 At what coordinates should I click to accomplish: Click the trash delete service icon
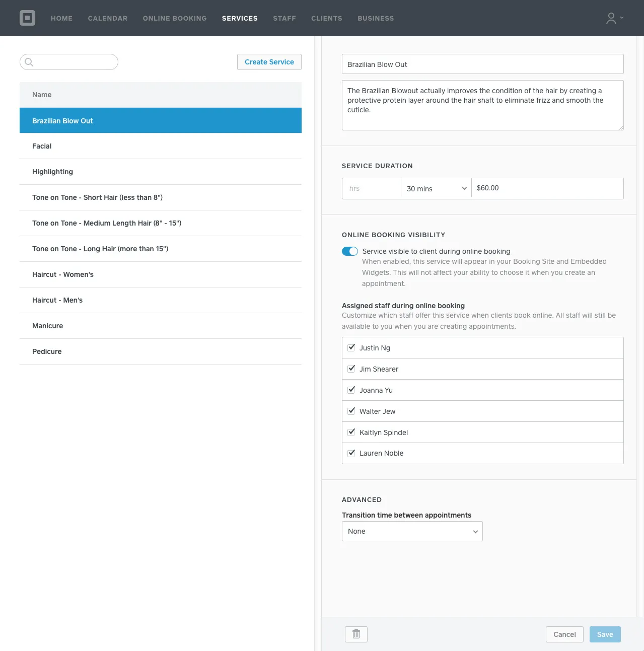(x=356, y=634)
